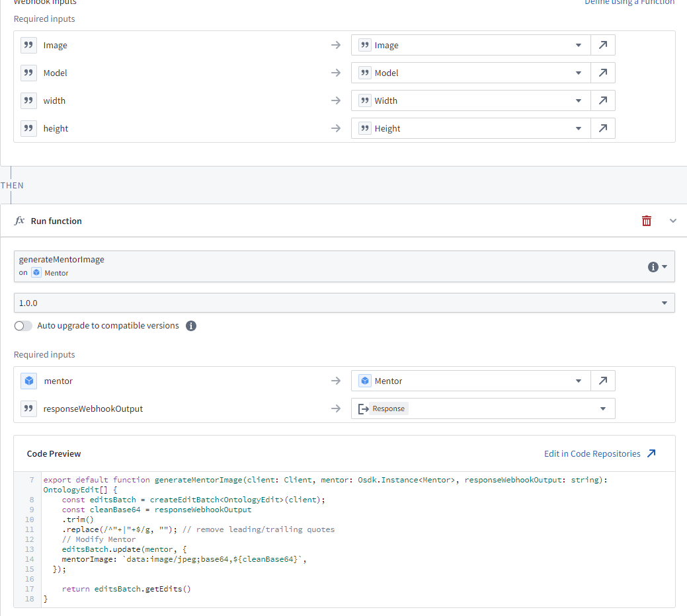Enable Auto upgrade to compatible versions
The height and width of the screenshot is (616, 687).
(x=23, y=326)
